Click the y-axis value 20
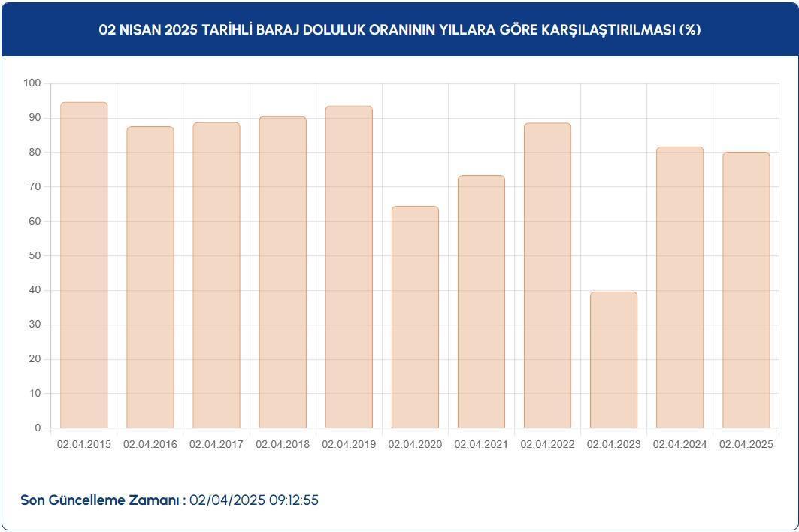Viewport: 799px width, 532px height. point(35,358)
